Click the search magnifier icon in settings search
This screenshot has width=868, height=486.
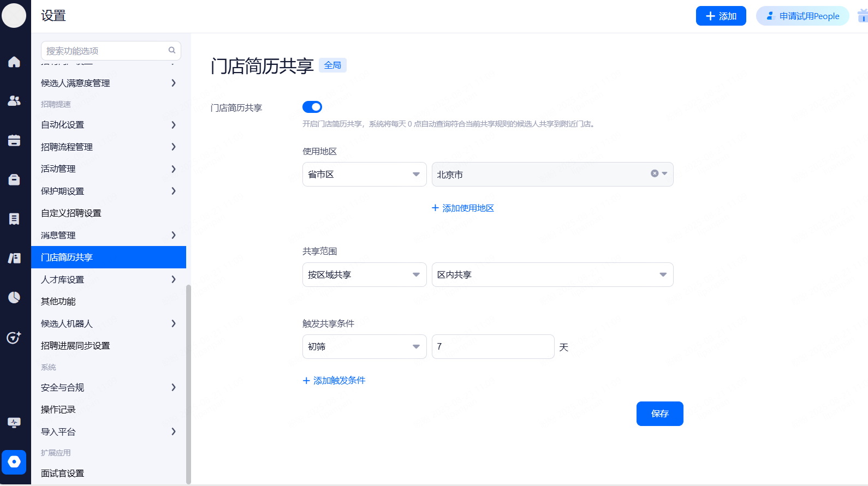pyautogui.click(x=172, y=50)
